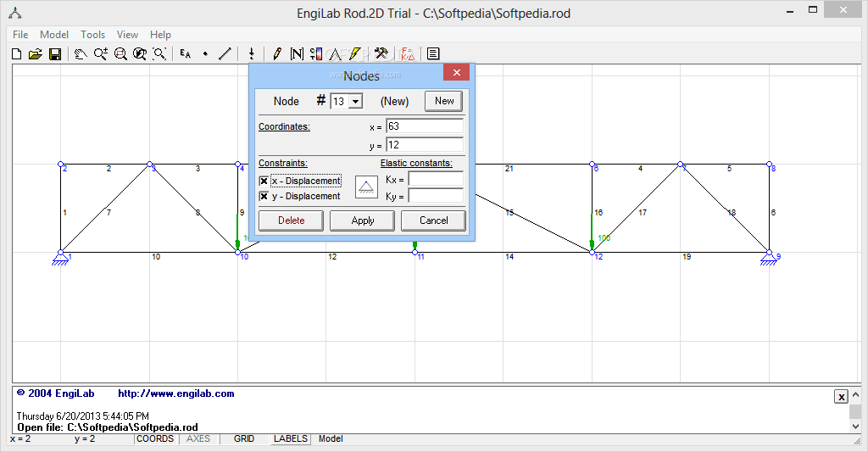The width and height of the screenshot is (868, 452).
Task: Close the bottom log panel with X
Action: pos(841,396)
